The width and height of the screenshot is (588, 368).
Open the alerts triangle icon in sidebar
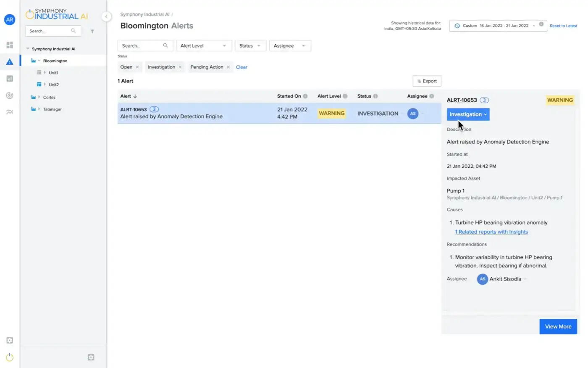click(10, 62)
